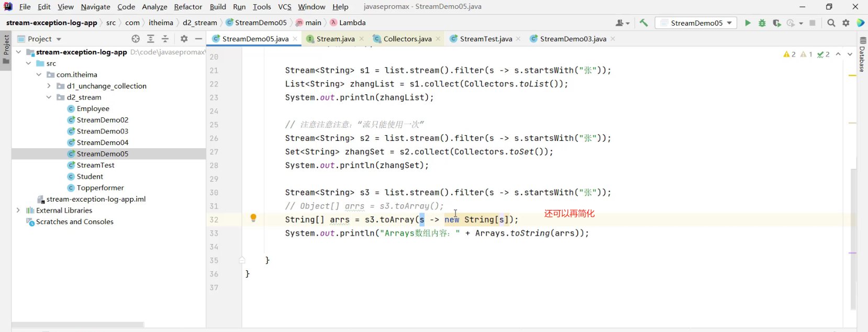
Task: Click the yellow warning stripe mark
Action: [x=852, y=75]
